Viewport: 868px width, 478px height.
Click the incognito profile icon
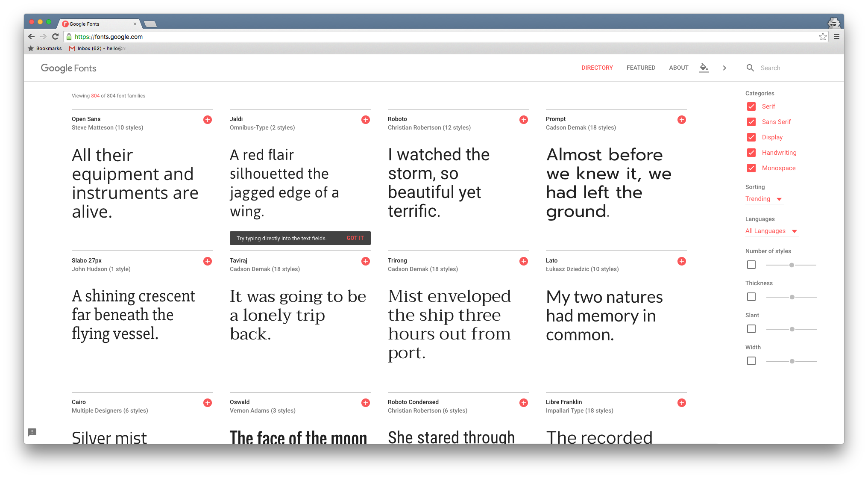[x=834, y=22]
